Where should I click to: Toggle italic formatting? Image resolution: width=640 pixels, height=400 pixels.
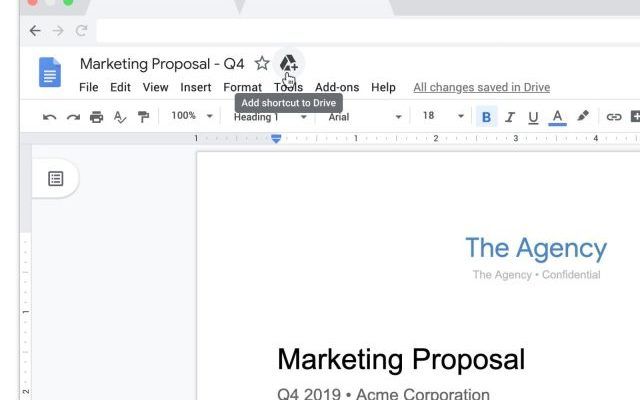pyautogui.click(x=510, y=117)
